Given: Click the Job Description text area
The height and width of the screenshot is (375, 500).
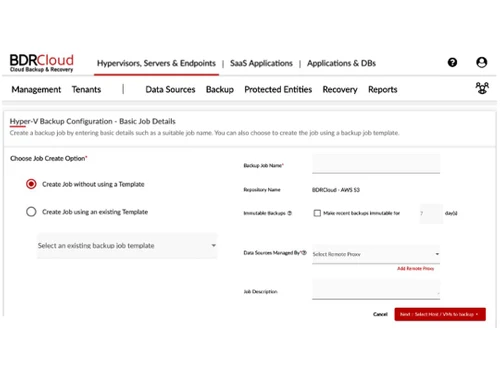Looking at the screenshot, I should (x=376, y=289).
